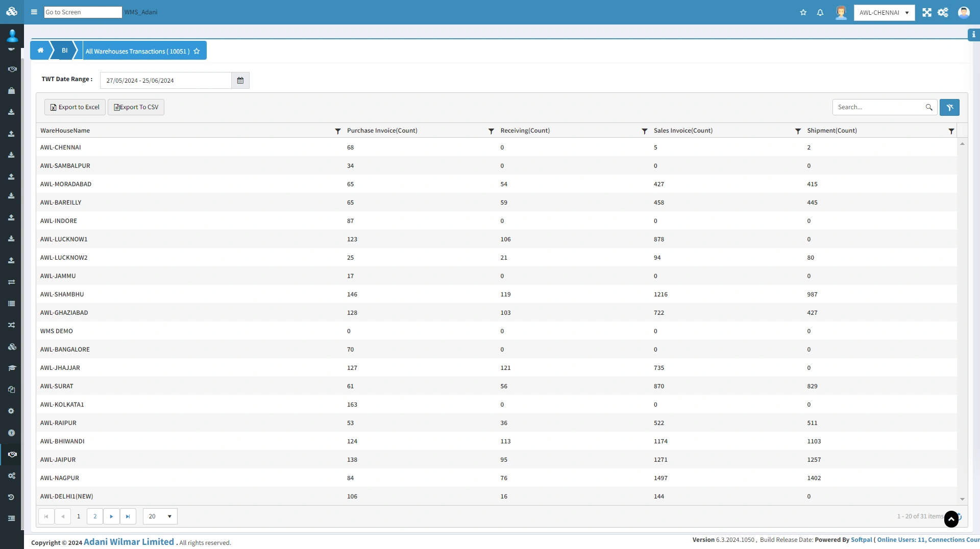Click purchase invoice value 163 for AWL-KOLKATA1
Image resolution: width=980 pixels, height=549 pixels.
pos(352,405)
